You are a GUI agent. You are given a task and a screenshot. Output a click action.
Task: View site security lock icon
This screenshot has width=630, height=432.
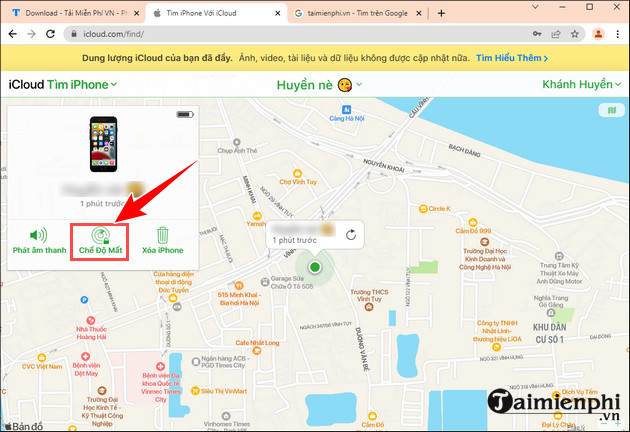tap(74, 34)
